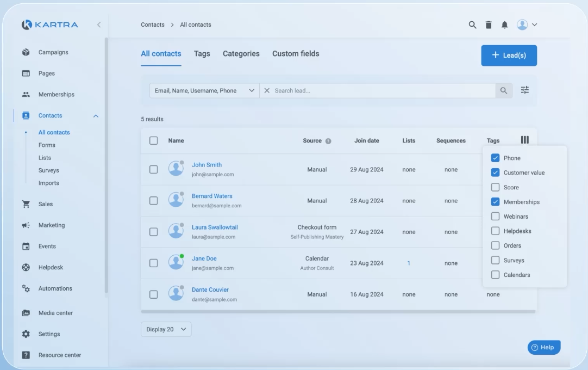Toggle the column chooser icon

tap(524, 140)
